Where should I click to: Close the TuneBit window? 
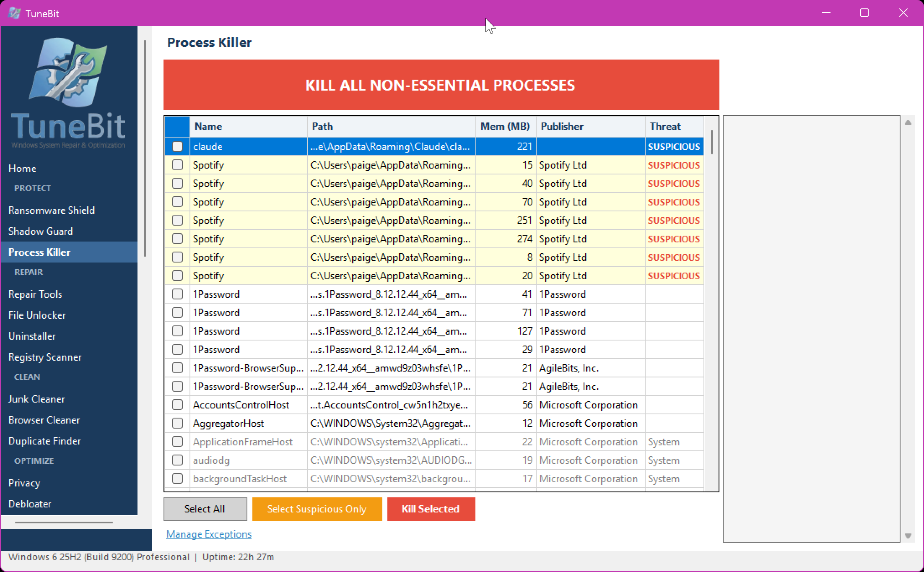tap(903, 13)
